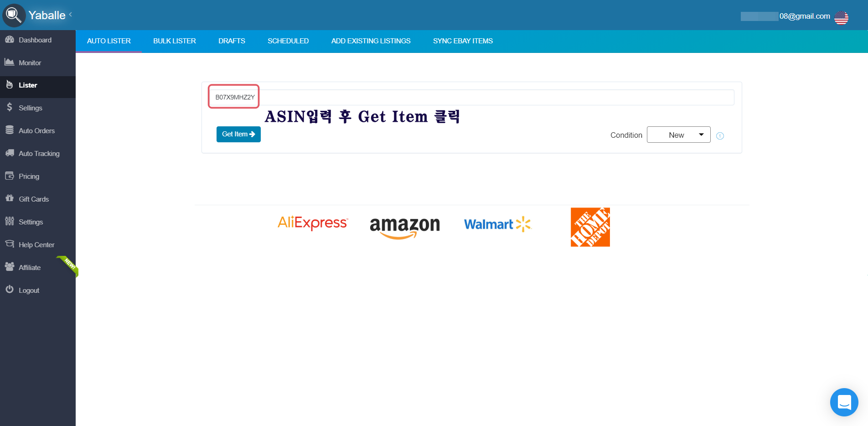Click the Gift Cards gift icon
The image size is (868, 426).
(x=10, y=198)
